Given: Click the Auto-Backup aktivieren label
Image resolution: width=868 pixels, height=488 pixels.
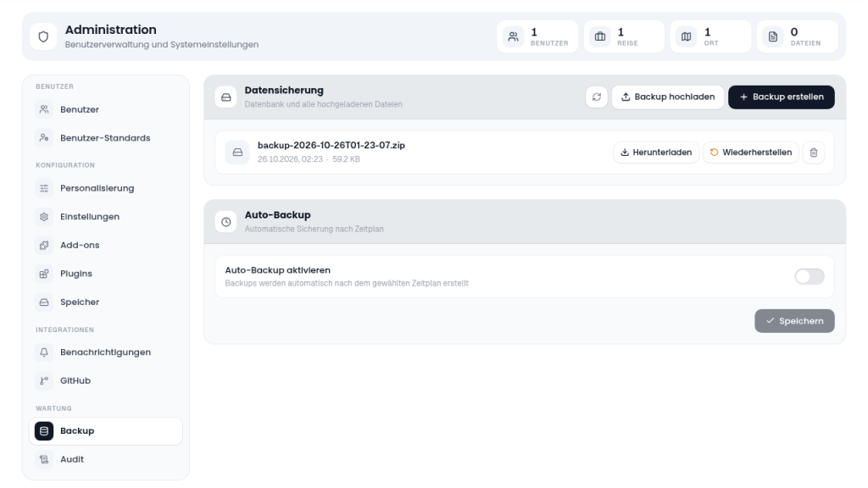Looking at the screenshot, I should point(277,270).
